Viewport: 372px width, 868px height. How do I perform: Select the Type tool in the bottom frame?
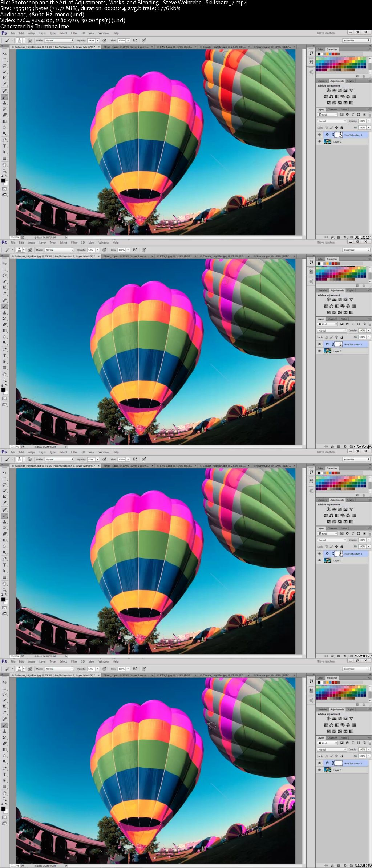[5, 774]
